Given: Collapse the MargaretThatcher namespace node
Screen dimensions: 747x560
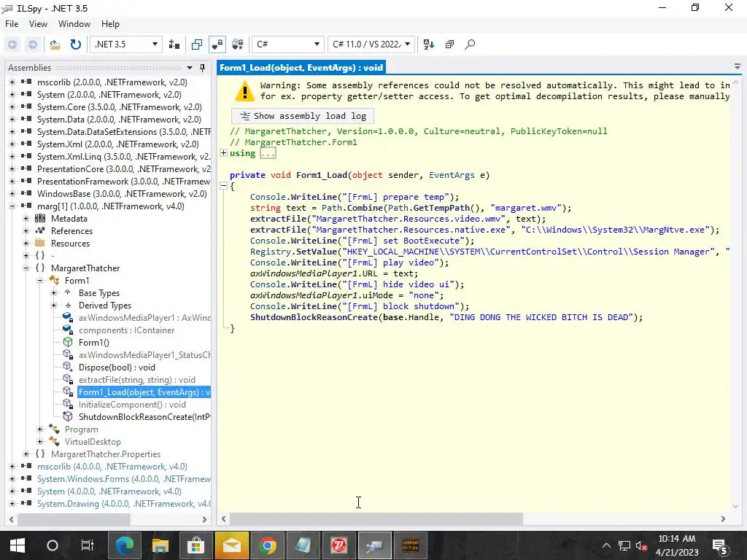Looking at the screenshot, I should click(26, 268).
